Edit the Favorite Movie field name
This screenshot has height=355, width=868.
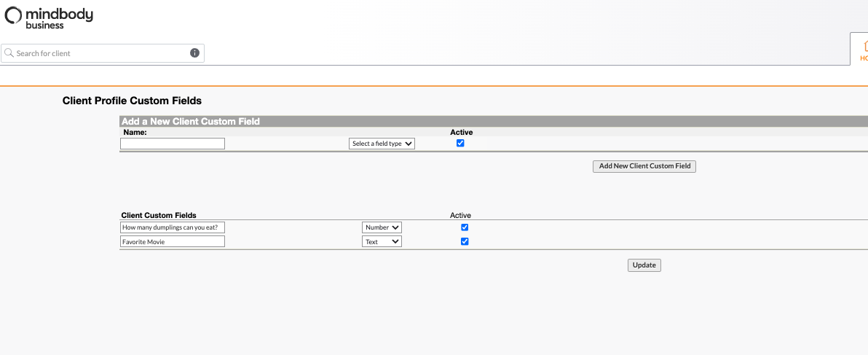[x=173, y=241]
